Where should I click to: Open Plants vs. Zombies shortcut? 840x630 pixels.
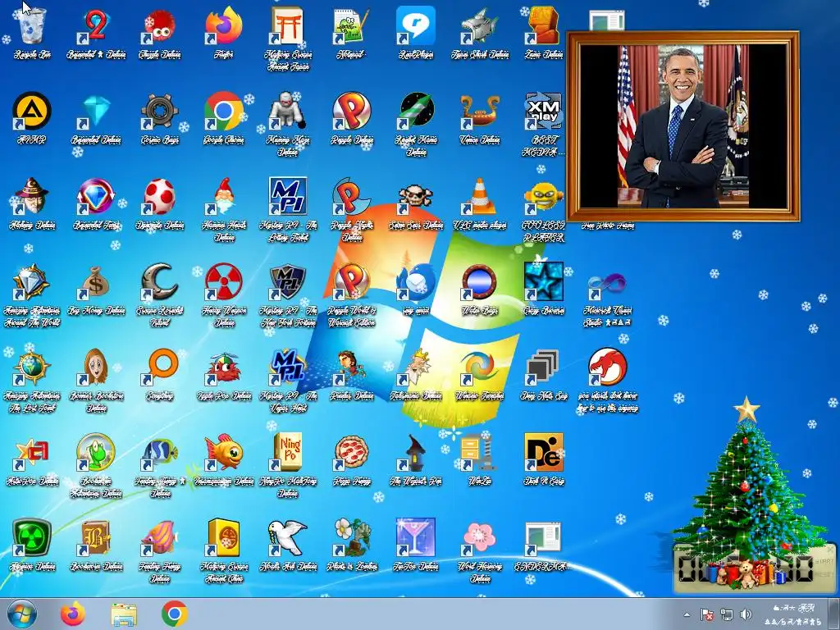coord(351,537)
